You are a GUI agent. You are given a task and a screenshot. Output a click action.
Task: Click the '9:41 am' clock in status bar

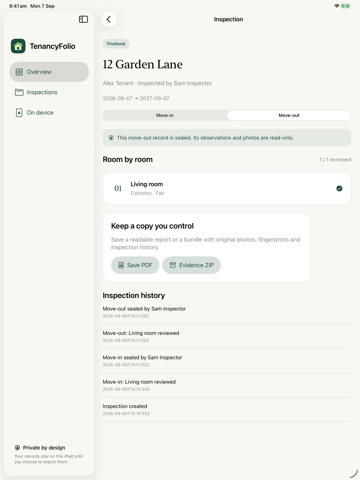(x=18, y=6)
